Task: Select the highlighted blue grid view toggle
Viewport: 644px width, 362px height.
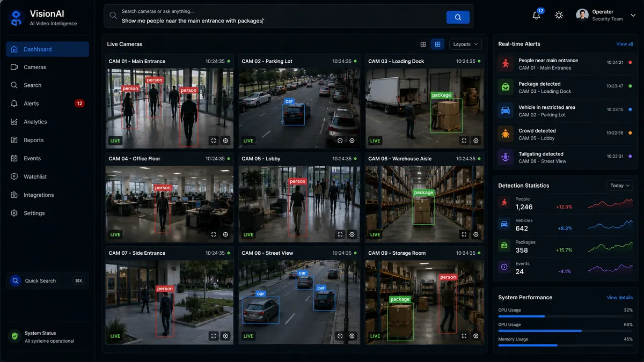Action: [x=437, y=44]
